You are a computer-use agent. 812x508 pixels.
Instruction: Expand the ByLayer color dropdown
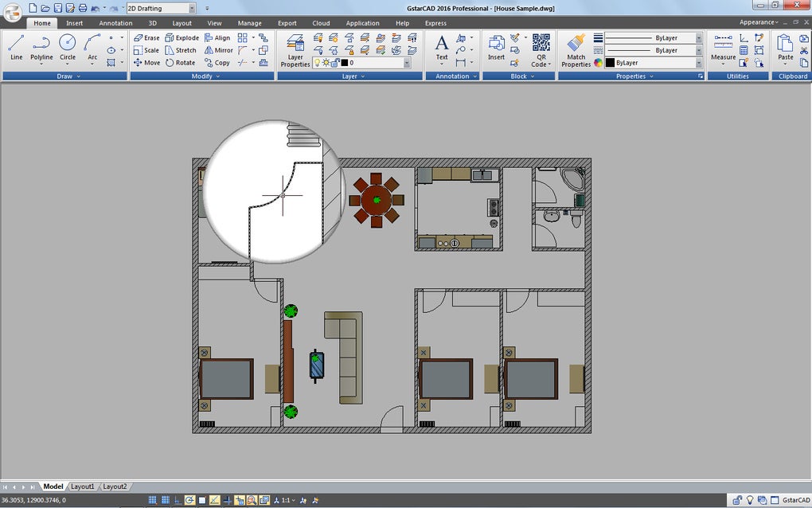(698, 62)
